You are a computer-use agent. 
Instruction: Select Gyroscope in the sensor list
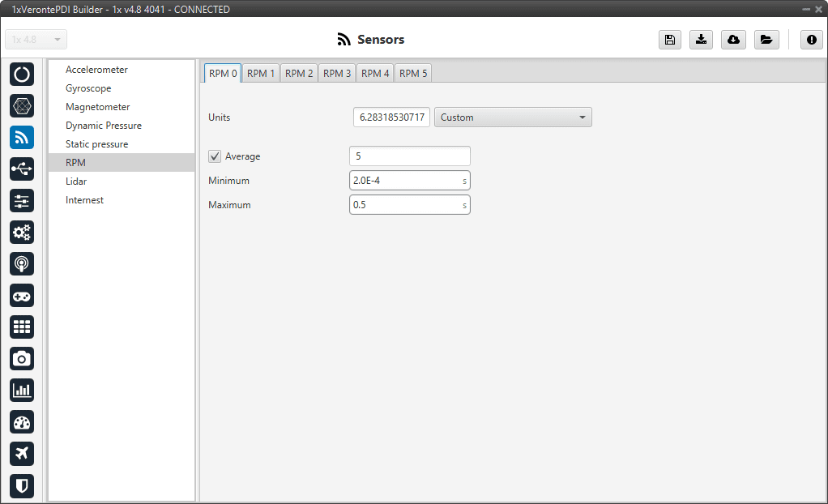(88, 88)
